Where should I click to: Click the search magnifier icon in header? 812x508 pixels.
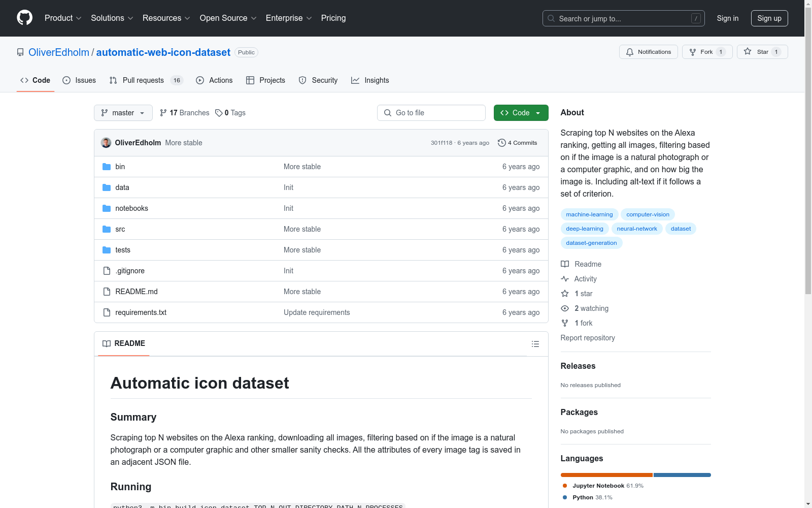[x=551, y=18]
